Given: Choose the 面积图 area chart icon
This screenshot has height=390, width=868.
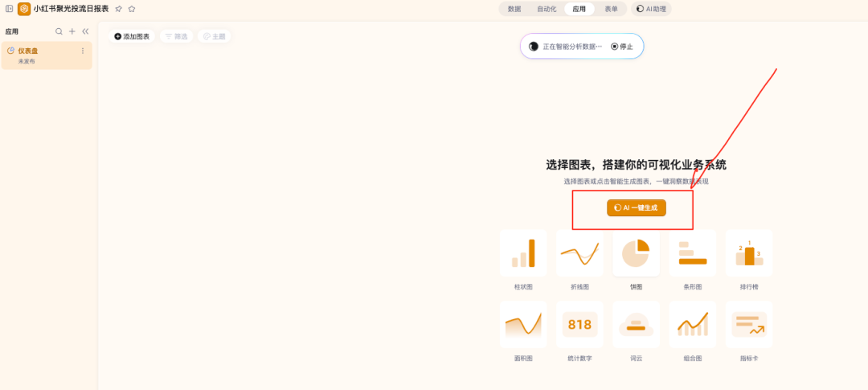Looking at the screenshot, I should pos(523,324).
